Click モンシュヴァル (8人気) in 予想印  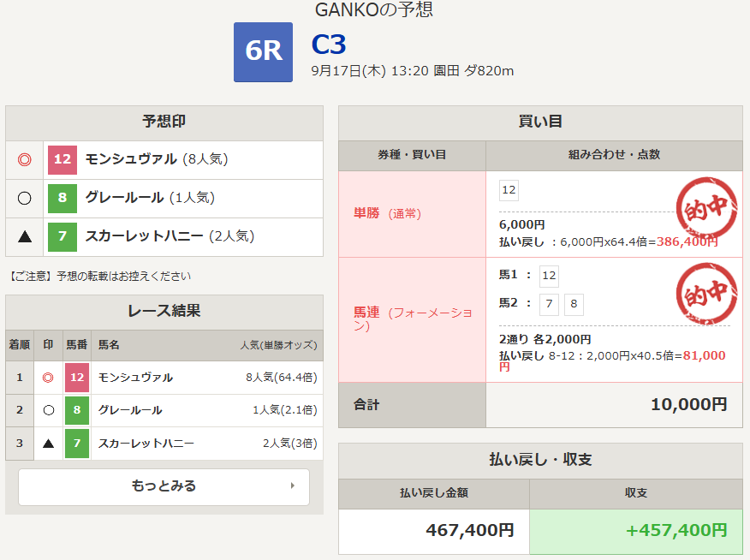tap(157, 159)
